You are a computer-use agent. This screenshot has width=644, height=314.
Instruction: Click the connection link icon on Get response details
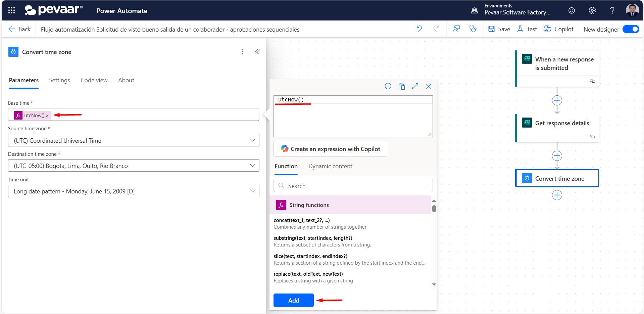(592, 137)
